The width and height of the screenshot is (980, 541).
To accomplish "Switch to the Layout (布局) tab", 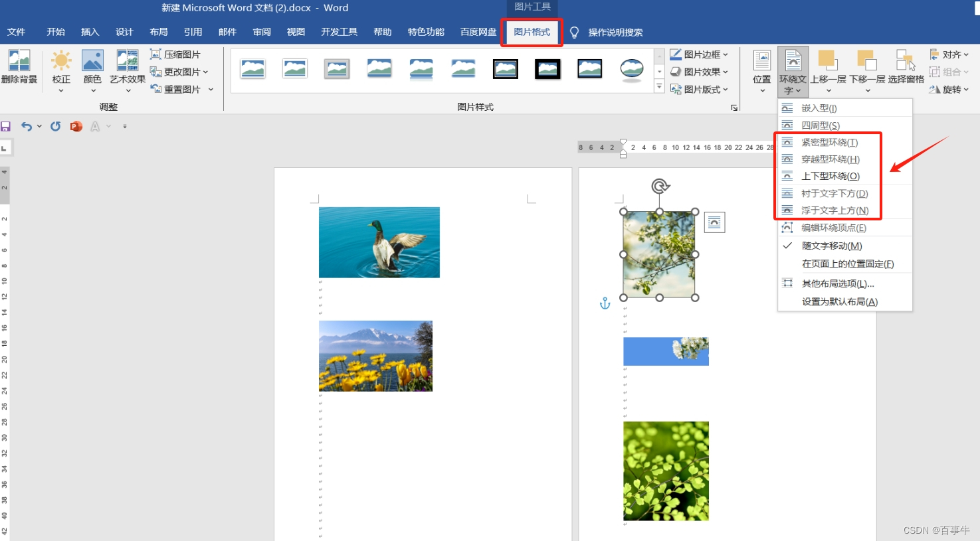I will tap(159, 32).
